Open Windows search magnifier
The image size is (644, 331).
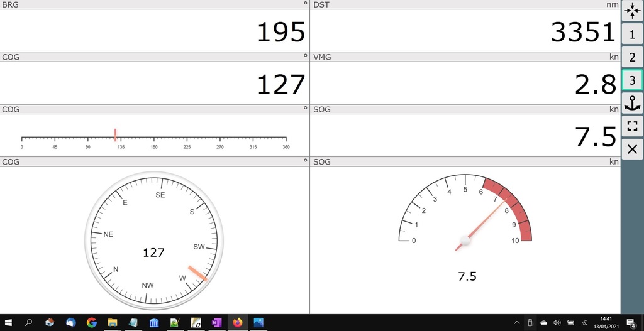point(28,323)
